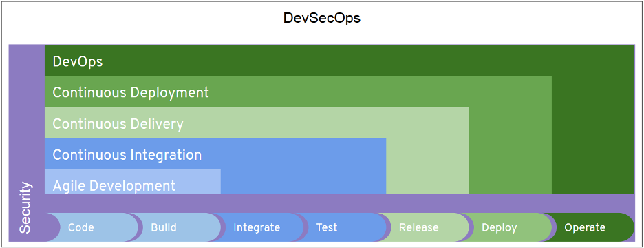Select the Build pipeline stage
Viewport: 644px width, 248px height.
pyautogui.click(x=175, y=227)
